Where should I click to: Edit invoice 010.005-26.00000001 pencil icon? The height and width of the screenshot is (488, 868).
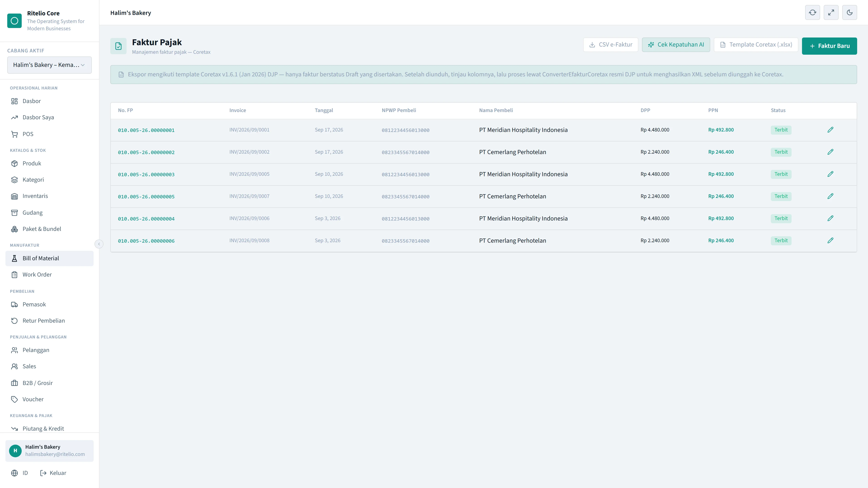(830, 130)
